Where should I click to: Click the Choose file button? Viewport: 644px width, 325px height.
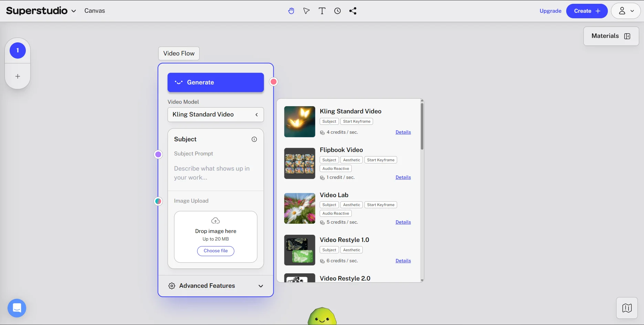215,251
